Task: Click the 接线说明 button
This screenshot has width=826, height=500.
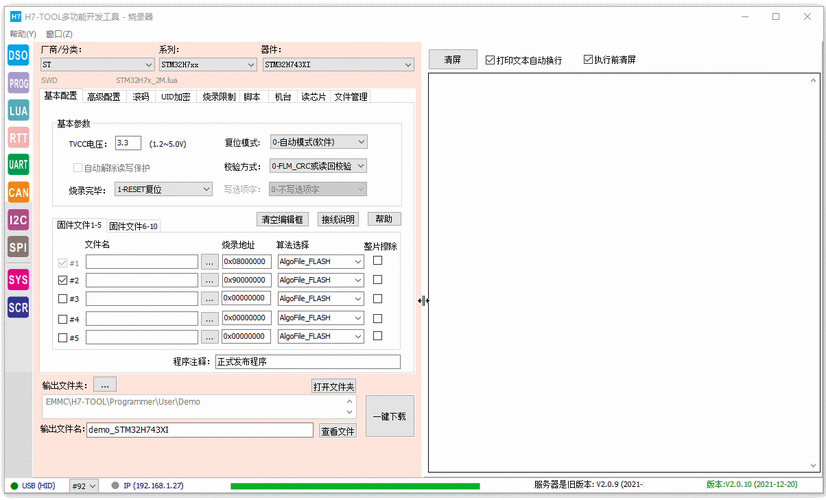Action: pyautogui.click(x=338, y=219)
